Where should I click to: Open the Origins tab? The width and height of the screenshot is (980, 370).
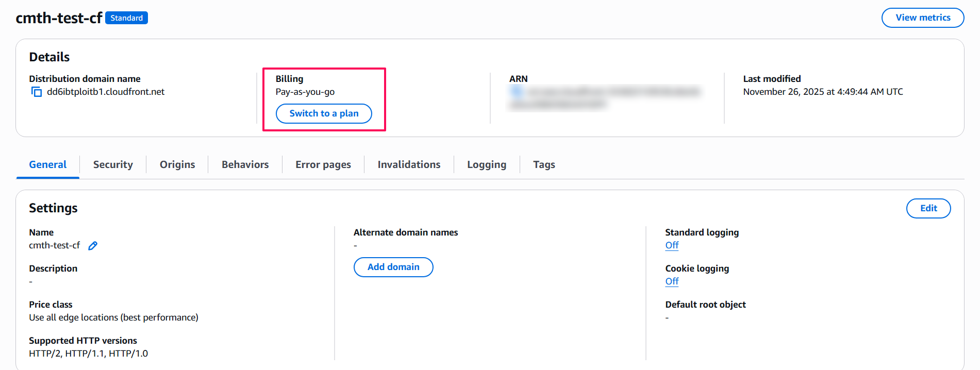pos(177,164)
